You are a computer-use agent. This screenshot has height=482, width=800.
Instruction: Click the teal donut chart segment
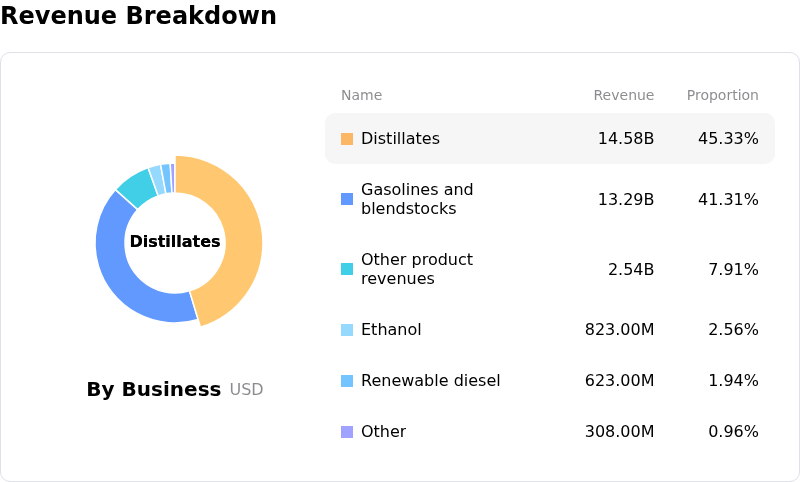136,187
